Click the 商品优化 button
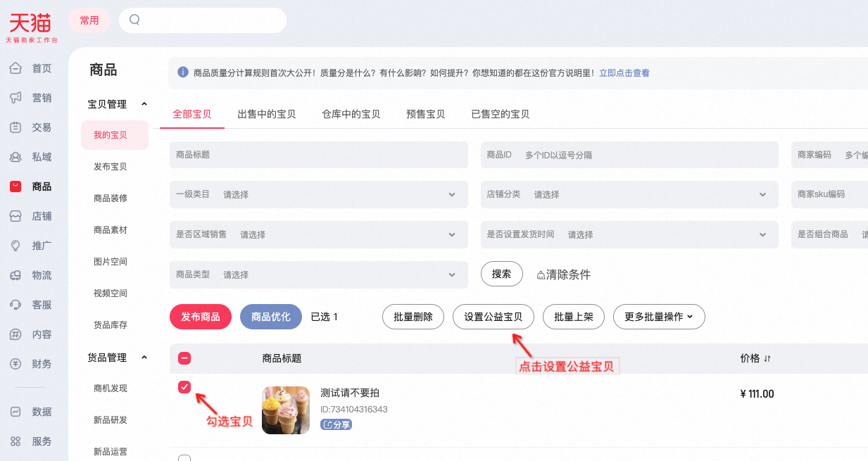The width and height of the screenshot is (868, 461). point(271,317)
